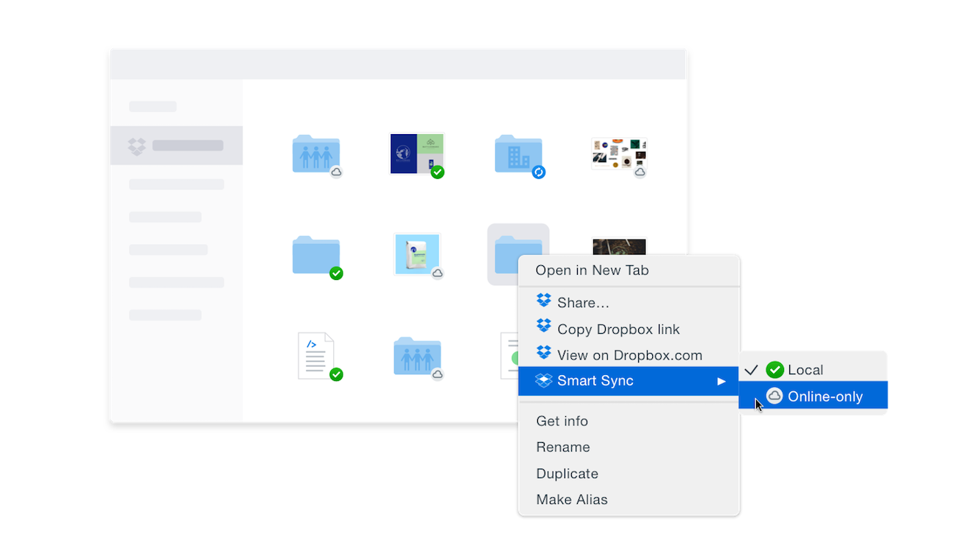Open the plain folder with green checkmark
Screen dimensions: 958x560
tap(316, 255)
